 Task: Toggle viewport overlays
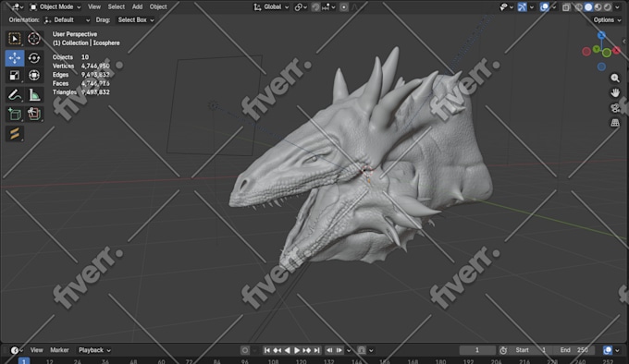(x=544, y=7)
